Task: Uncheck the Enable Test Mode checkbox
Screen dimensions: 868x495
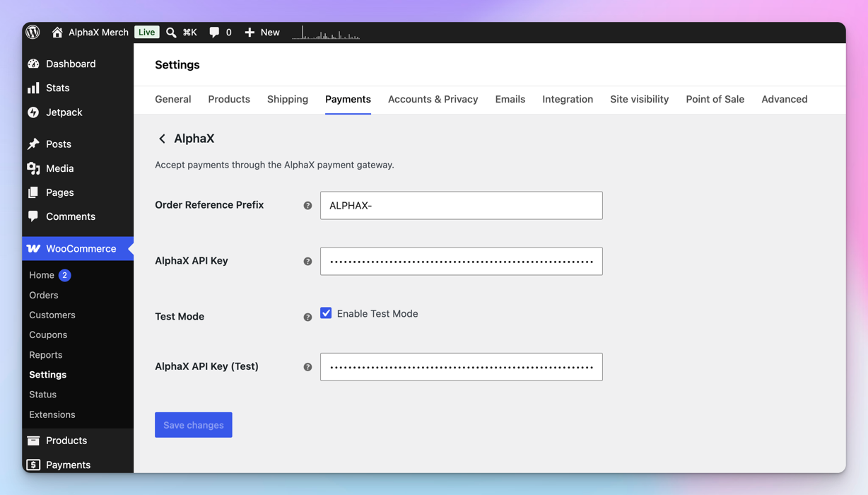Action: (x=326, y=313)
